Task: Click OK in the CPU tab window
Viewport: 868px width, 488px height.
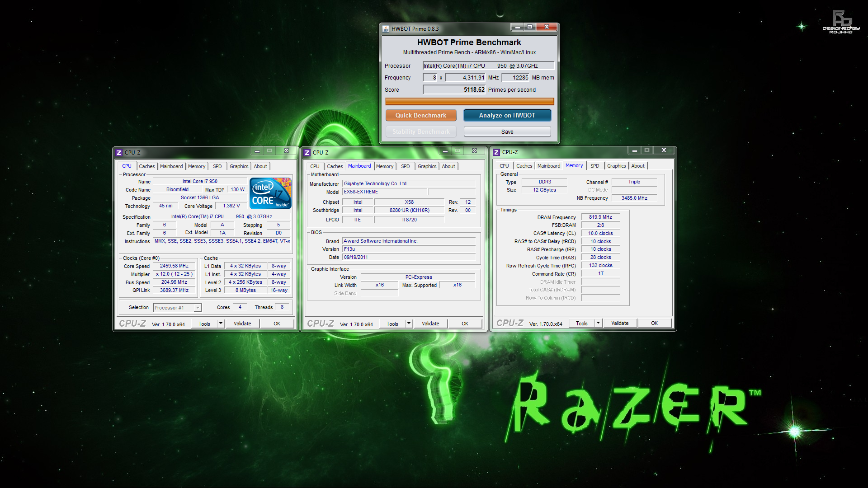Action: pos(277,324)
